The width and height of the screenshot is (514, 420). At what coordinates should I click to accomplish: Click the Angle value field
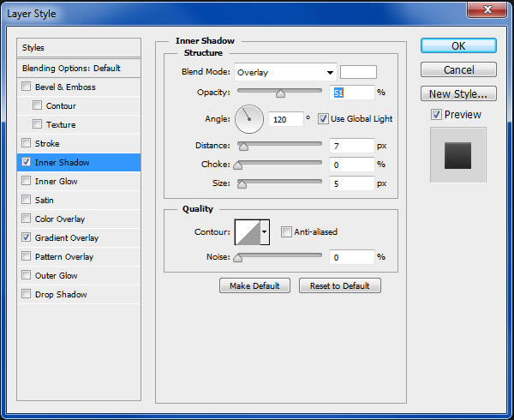tap(286, 119)
